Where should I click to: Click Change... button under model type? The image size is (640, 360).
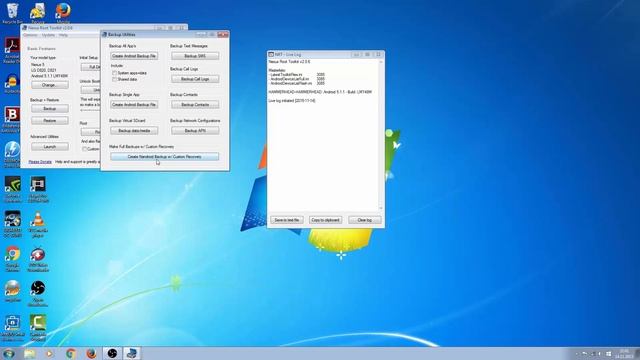[50, 85]
